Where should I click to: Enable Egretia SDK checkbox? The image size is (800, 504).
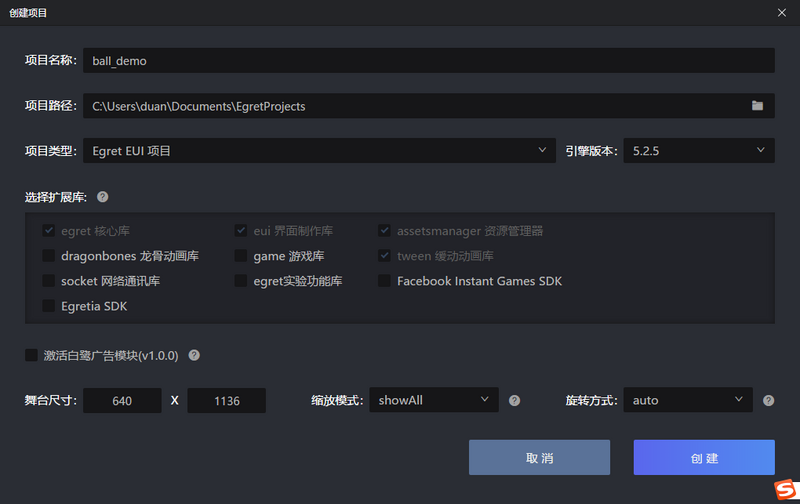[48, 306]
